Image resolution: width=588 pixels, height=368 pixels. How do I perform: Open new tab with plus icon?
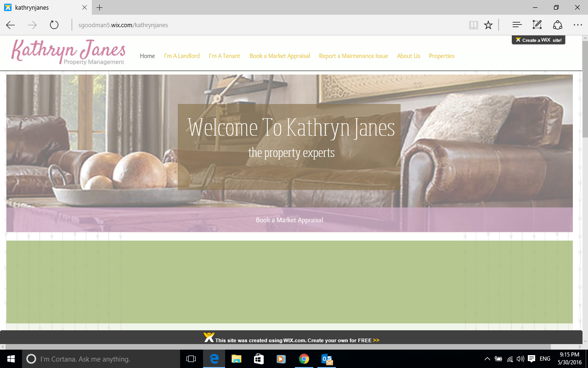[x=100, y=8]
